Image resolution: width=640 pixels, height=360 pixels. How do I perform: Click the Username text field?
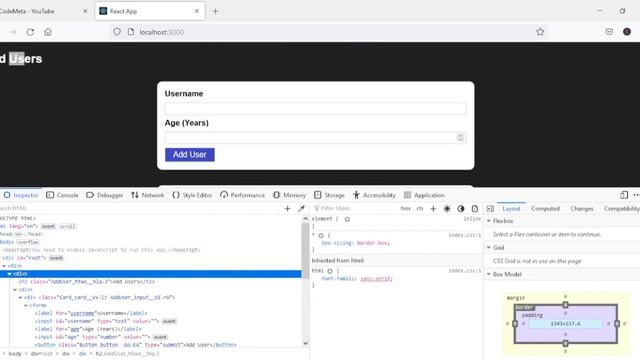tap(316, 108)
